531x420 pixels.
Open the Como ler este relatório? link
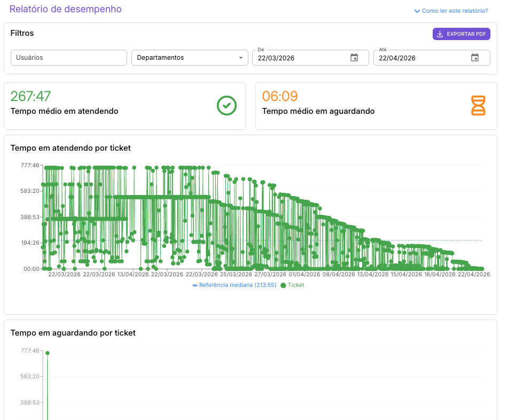coord(455,11)
